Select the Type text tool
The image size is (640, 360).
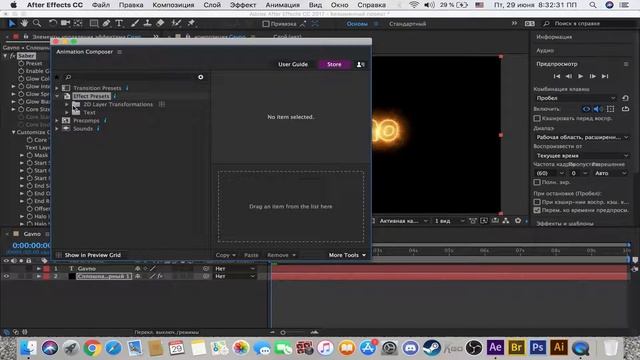coord(119,24)
